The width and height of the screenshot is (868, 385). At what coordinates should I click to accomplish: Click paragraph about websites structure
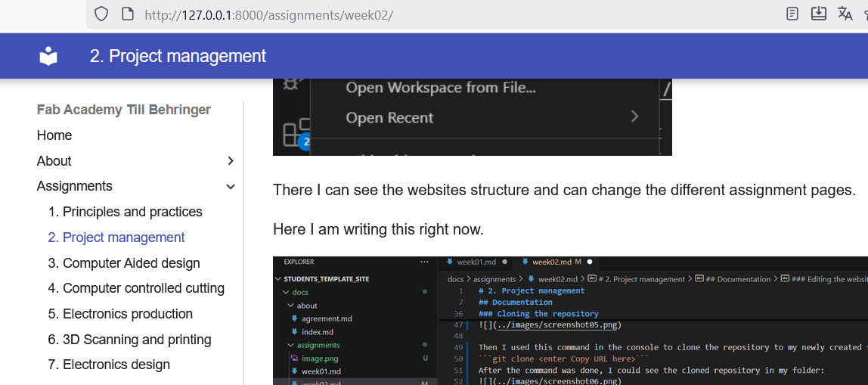(x=564, y=190)
